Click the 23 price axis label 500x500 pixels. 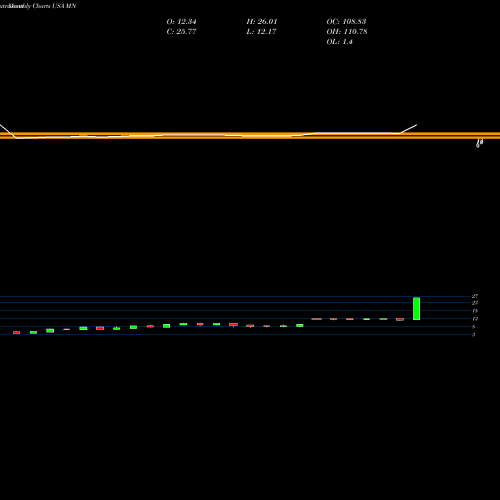pyautogui.click(x=475, y=303)
